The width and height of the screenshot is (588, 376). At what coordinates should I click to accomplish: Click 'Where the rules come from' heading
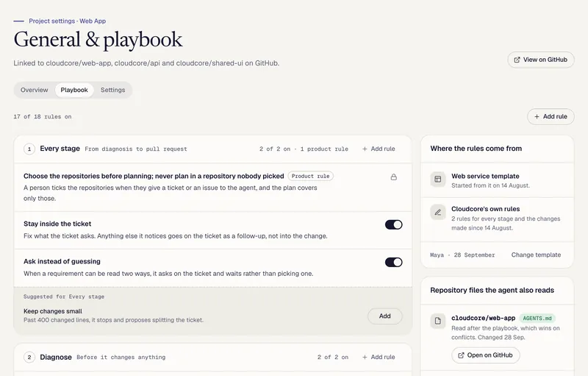476,149
